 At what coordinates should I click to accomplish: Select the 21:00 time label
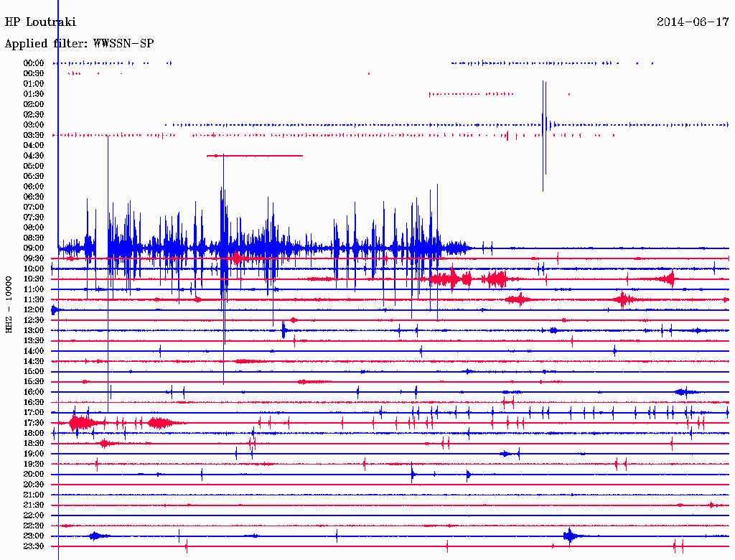pyautogui.click(x=34, y=495)
